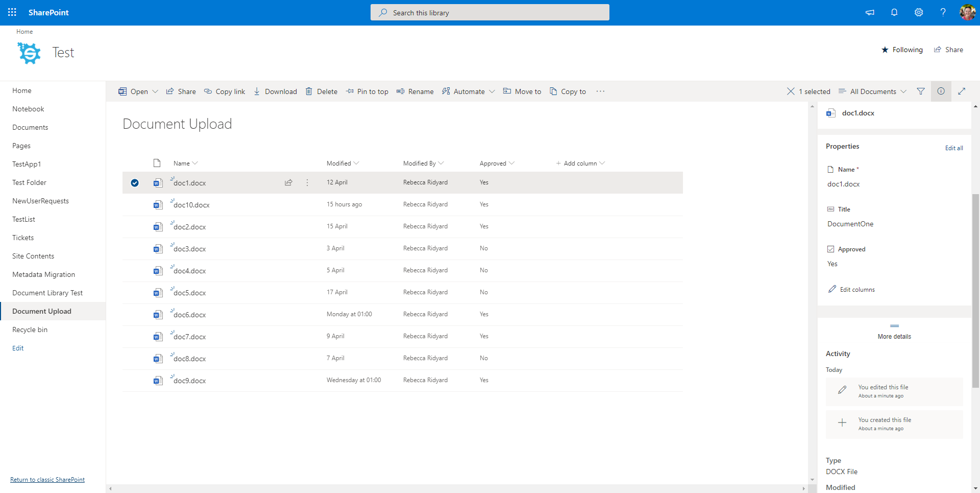The height and width of the screenshot is (493, 980).
Task: Open 'You created this file' activity
Action: click(x=894, y=424)
